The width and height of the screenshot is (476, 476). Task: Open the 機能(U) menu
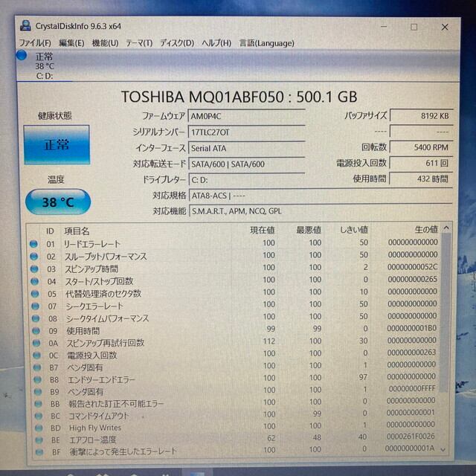[x=105, y=43]
